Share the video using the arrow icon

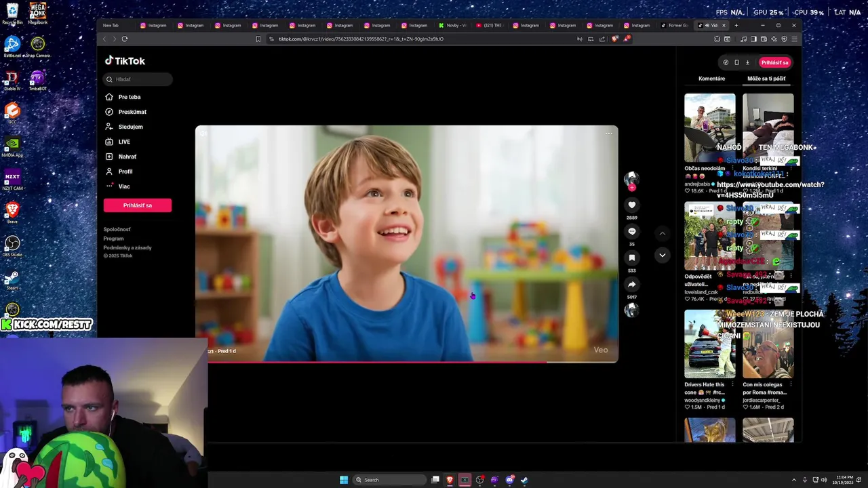pos(631,284)
